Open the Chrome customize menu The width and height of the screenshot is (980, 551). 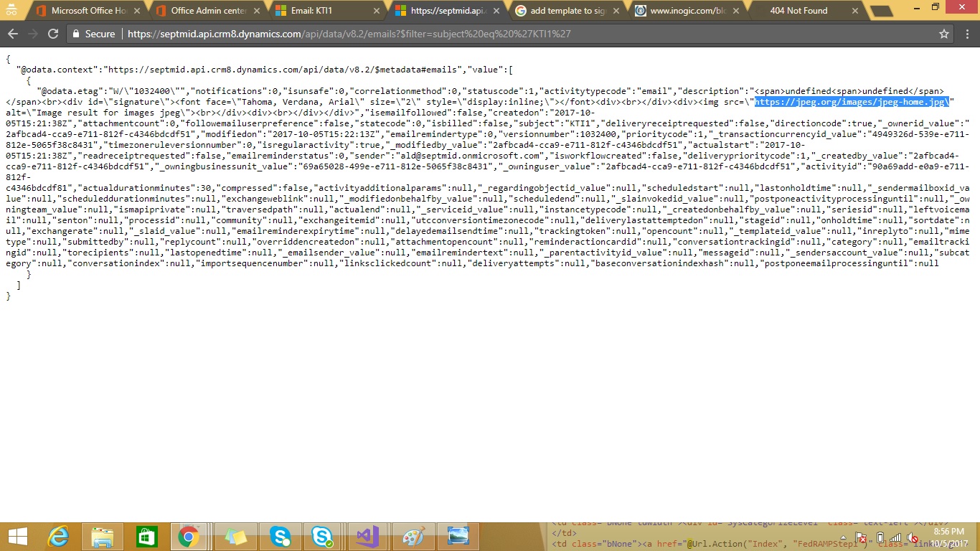pos(968,34)
